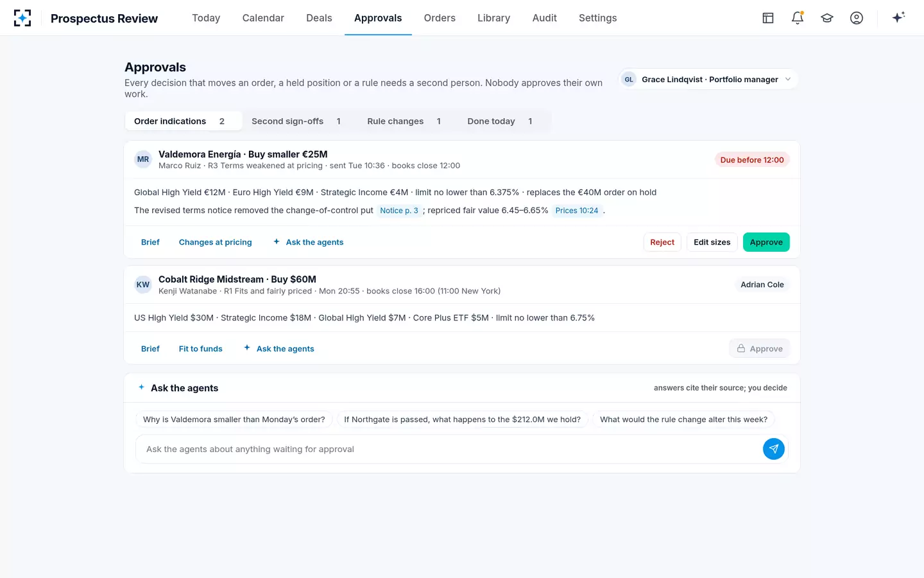Screen dimensions: 924x578
Task: Open the layout panel icon in header
Action: (x=767, y=18)
